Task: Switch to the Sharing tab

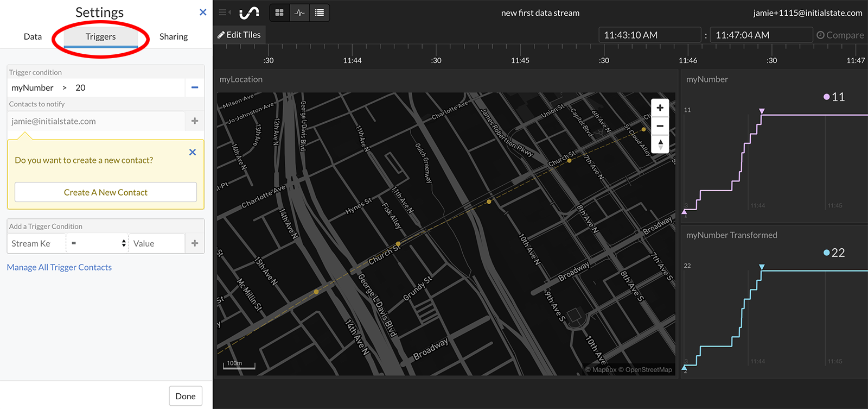Action: click(x=174, y=36)
